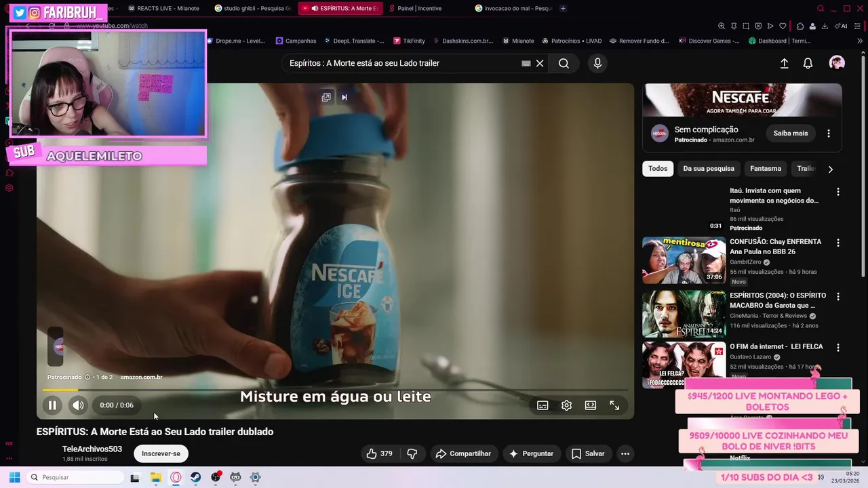
Task: Open the AI assistant toolbar icon
Action: pyautogui.click(x=841, y=26)
